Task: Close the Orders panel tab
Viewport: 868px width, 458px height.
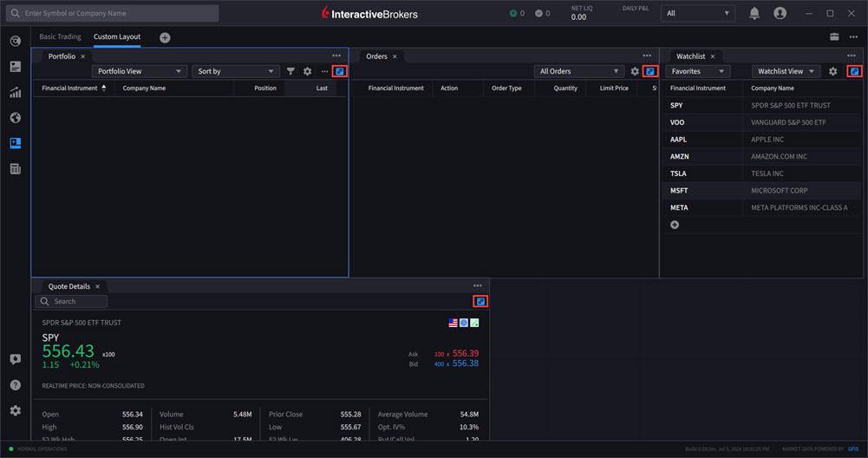Action: (x=395, y=56)
